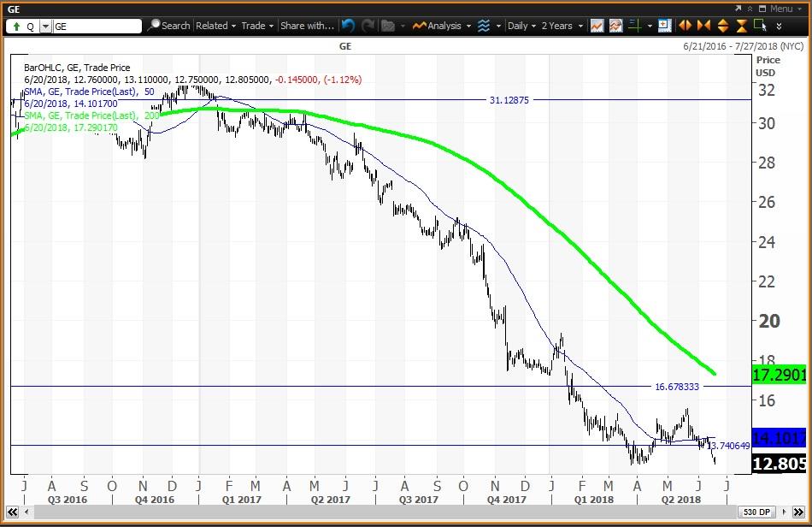The image size is (812, 527).
Task: Expand the Analysis dropdown
Action: click(x=451, y=26)
